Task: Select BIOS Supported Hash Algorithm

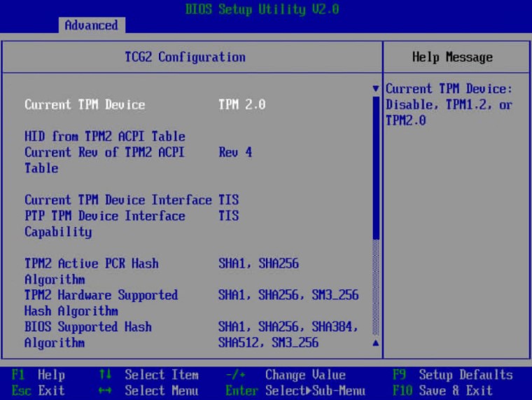Action: point(88,335)
